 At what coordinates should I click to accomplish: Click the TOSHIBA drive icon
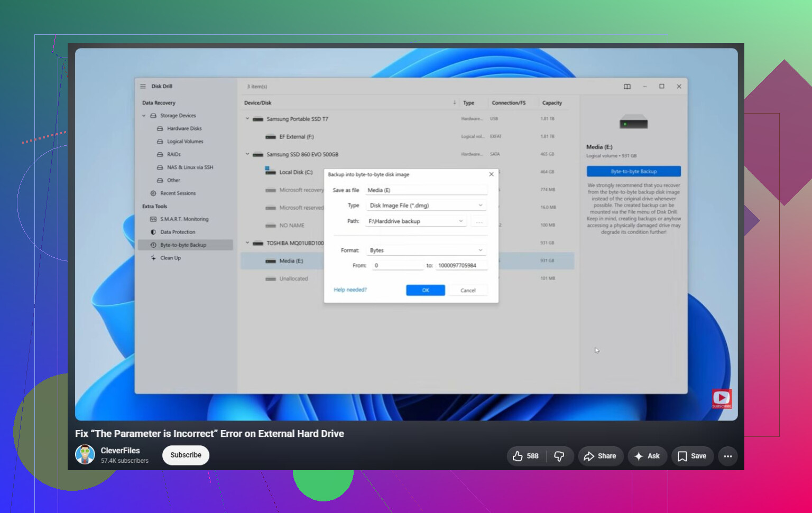258,244
